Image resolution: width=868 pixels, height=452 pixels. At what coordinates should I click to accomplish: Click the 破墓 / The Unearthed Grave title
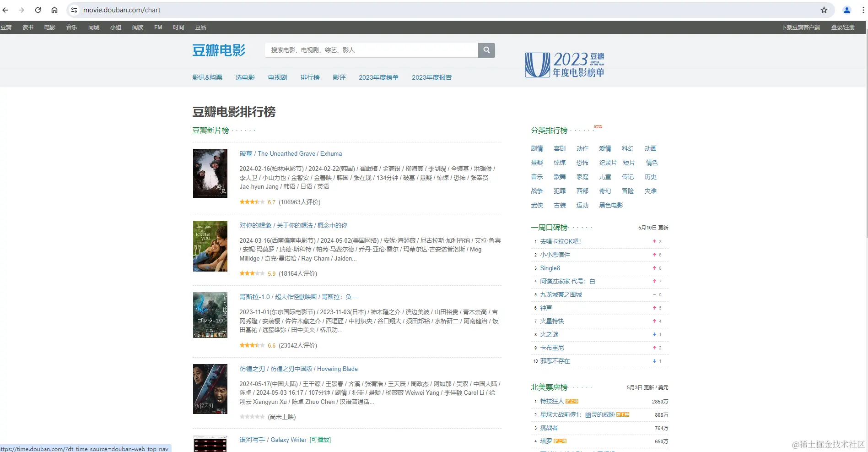pyautogui.click(x=291, y=154)
